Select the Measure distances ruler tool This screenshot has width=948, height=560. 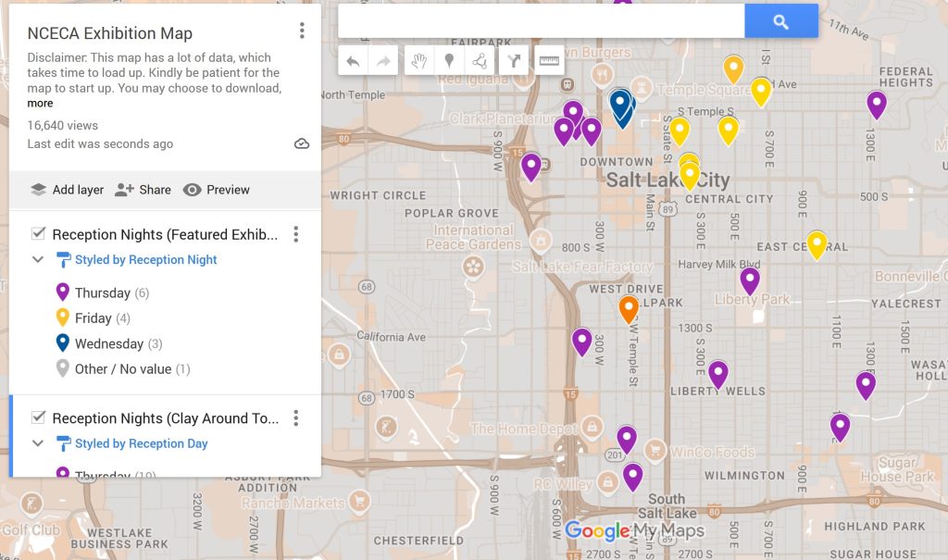[x=550, y=61]
